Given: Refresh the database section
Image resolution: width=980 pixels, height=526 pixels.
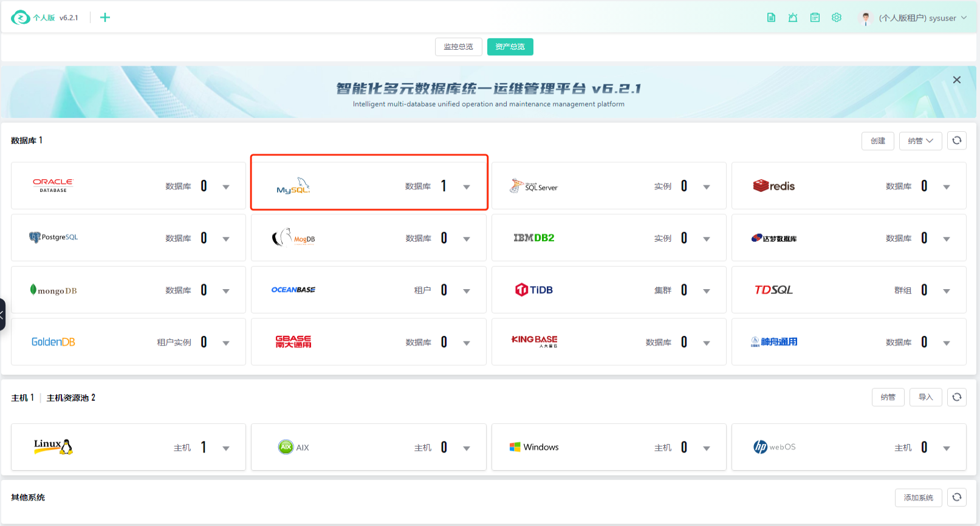Looking at the screenshot, I should click(x=957, y=141).
